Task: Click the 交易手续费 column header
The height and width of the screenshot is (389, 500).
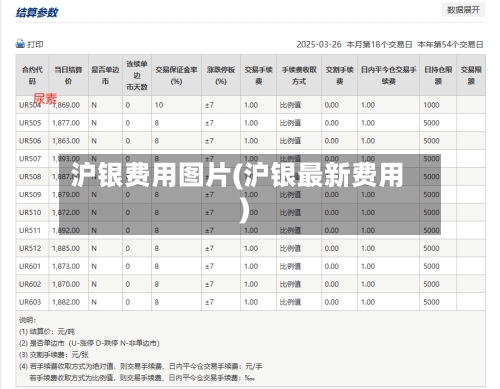Action: click(x=259, y=75)
